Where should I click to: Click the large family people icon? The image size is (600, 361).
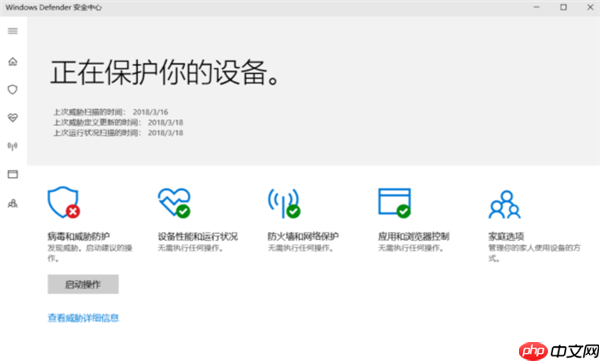click(505, 204)
